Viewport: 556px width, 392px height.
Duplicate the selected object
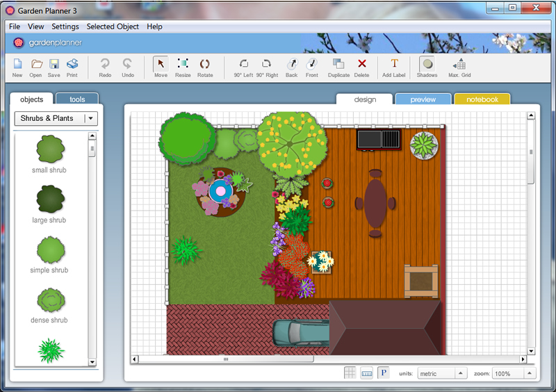click(338, 67)
